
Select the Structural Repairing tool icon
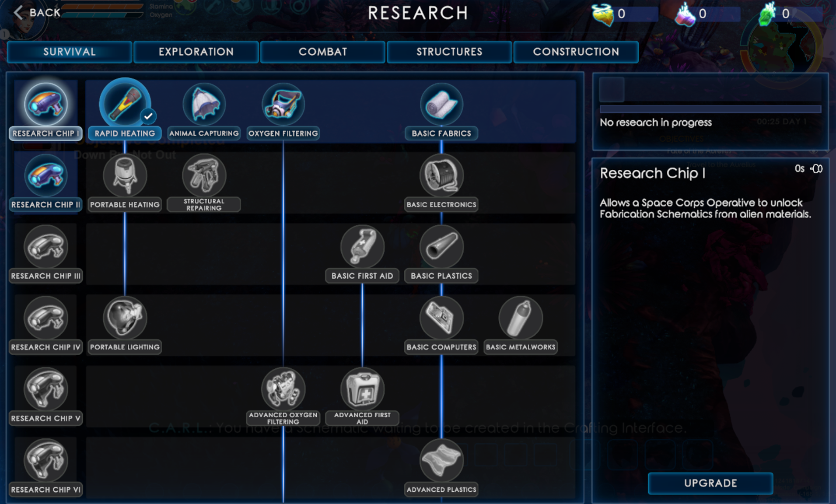coord(204,175)
